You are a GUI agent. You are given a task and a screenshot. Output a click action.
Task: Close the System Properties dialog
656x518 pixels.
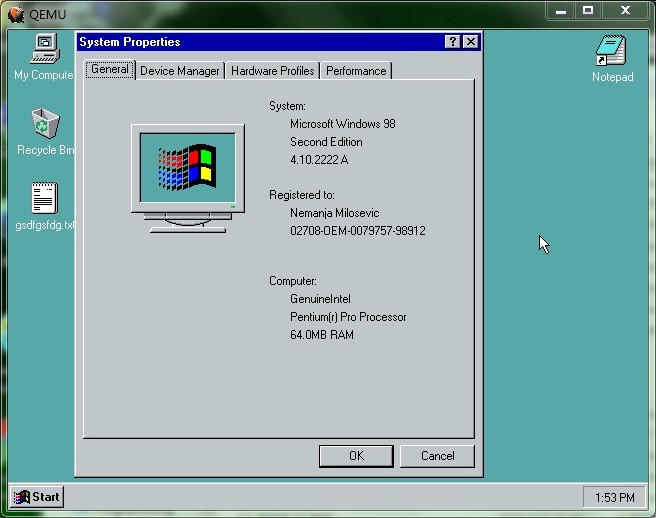471,42
